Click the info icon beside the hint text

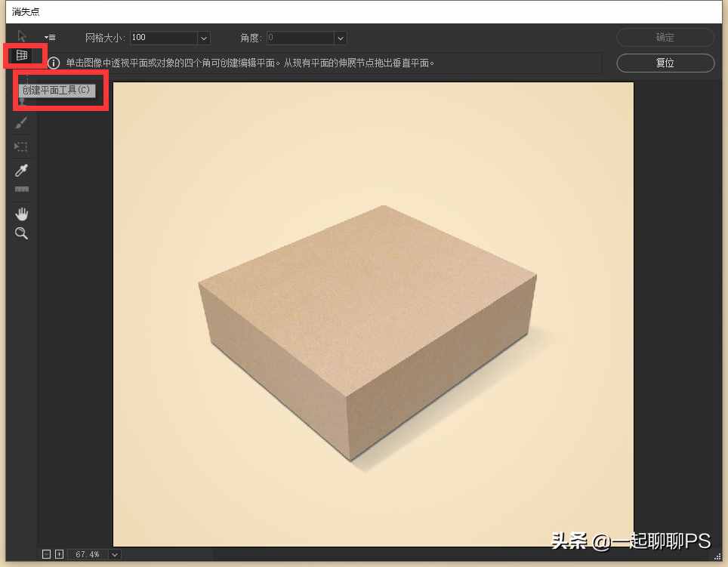[54, 63]
